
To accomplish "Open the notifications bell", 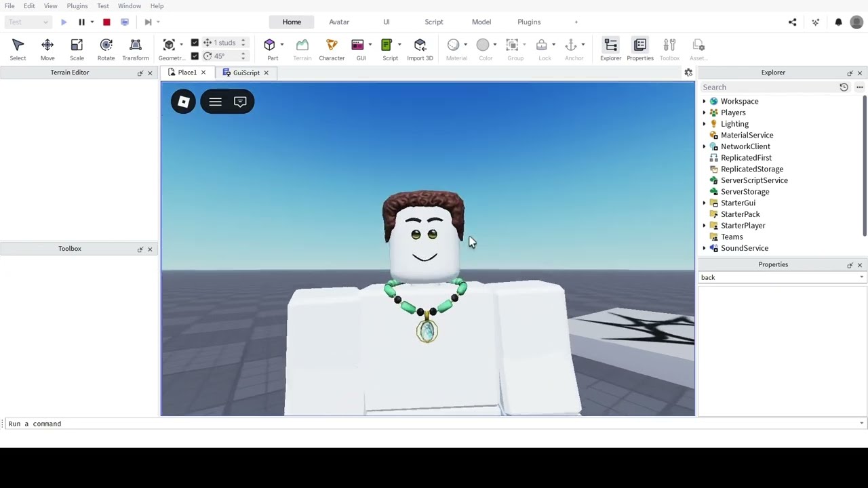I will 838,22.
